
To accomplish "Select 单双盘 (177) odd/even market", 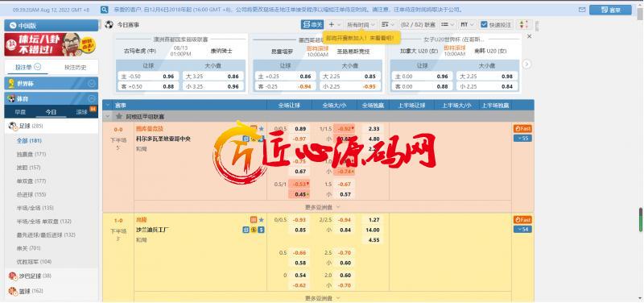I will 31,181.
